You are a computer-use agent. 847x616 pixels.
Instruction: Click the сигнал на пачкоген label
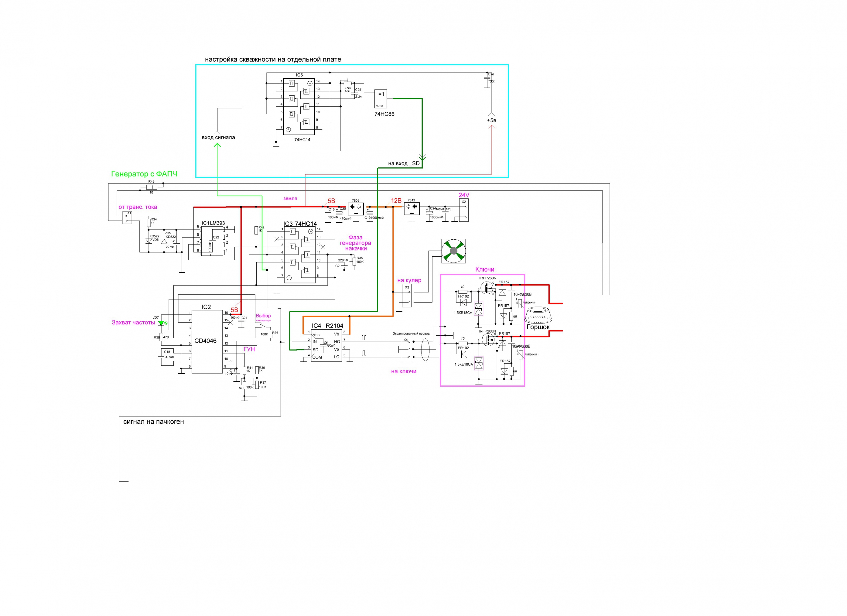point(154,422)
